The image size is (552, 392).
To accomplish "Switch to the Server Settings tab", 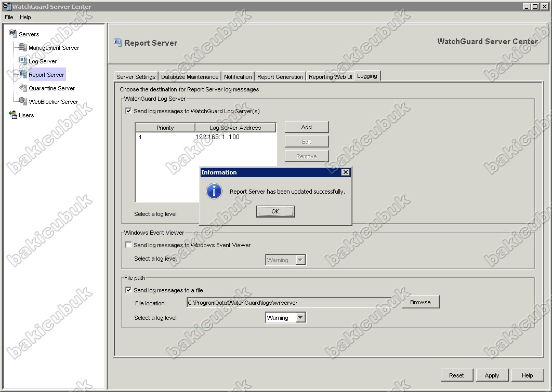I will [136, 77].
